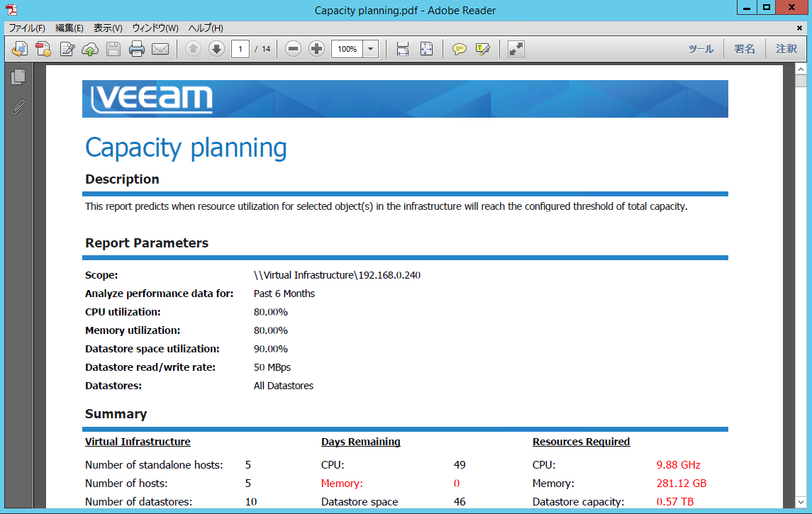This screenshot has width=812, height=514.
Task: Switch to read mode icon
Action: (x=516, y=49)
